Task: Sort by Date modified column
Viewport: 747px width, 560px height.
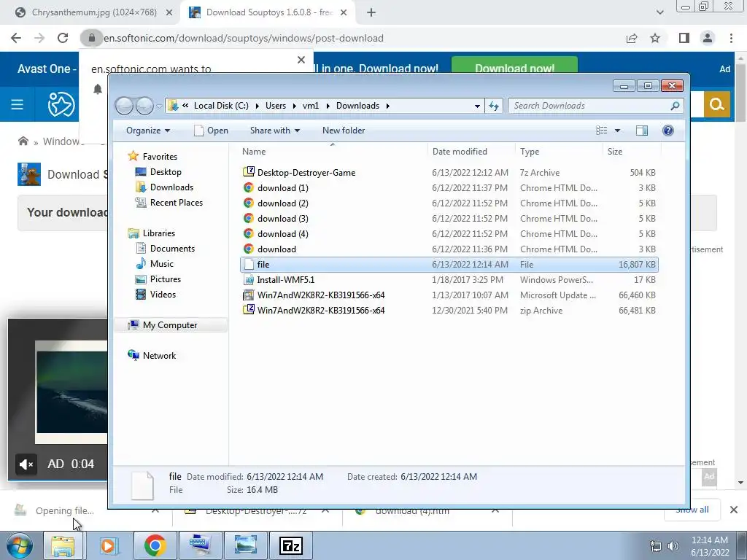Action: [460, 152]
